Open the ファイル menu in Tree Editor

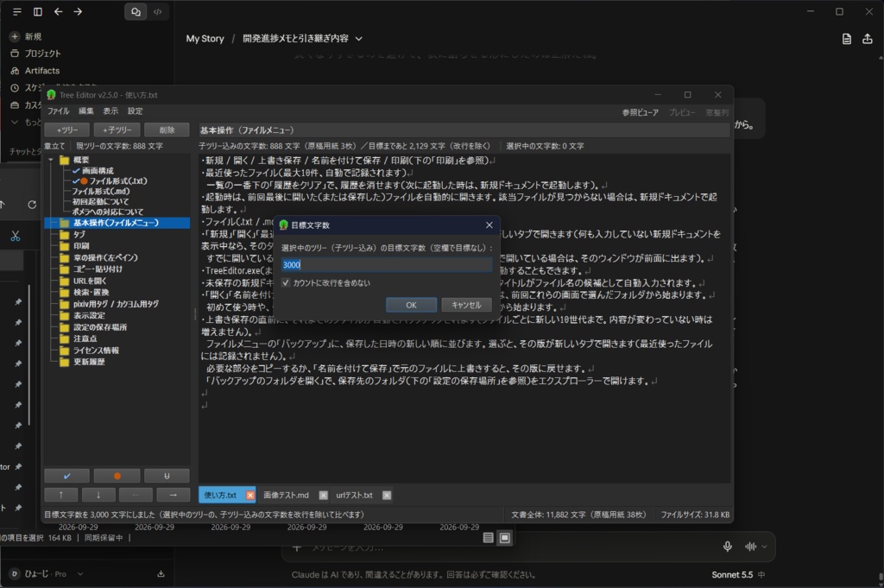click(x=58, y=111)
